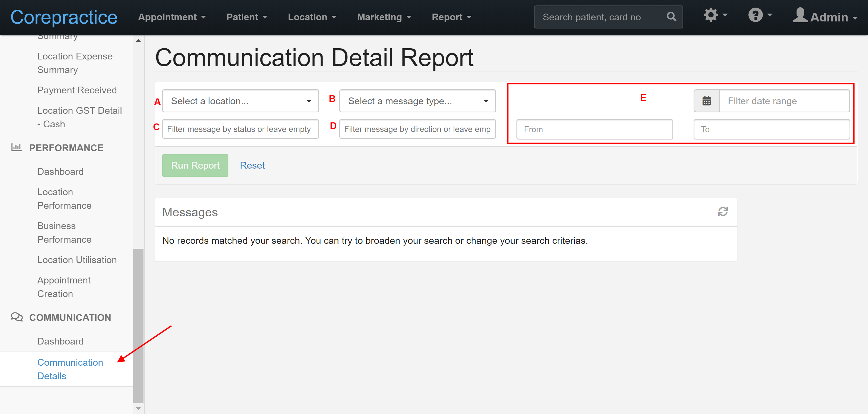Click the sidebar scroll up arrow
This screenshot has height=414, width=868.
[x=138, y=41]
